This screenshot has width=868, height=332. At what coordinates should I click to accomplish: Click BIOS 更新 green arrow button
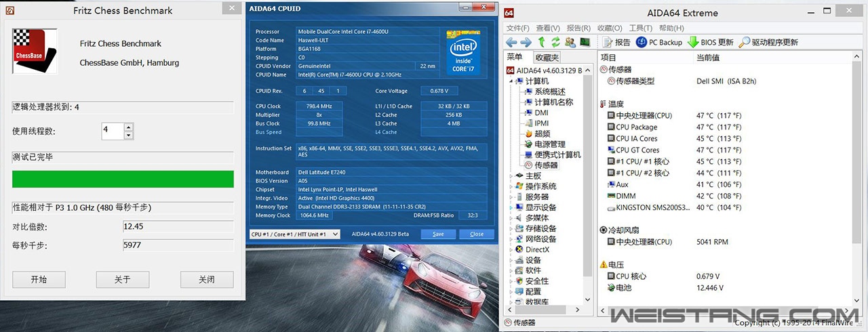point(711,42)
